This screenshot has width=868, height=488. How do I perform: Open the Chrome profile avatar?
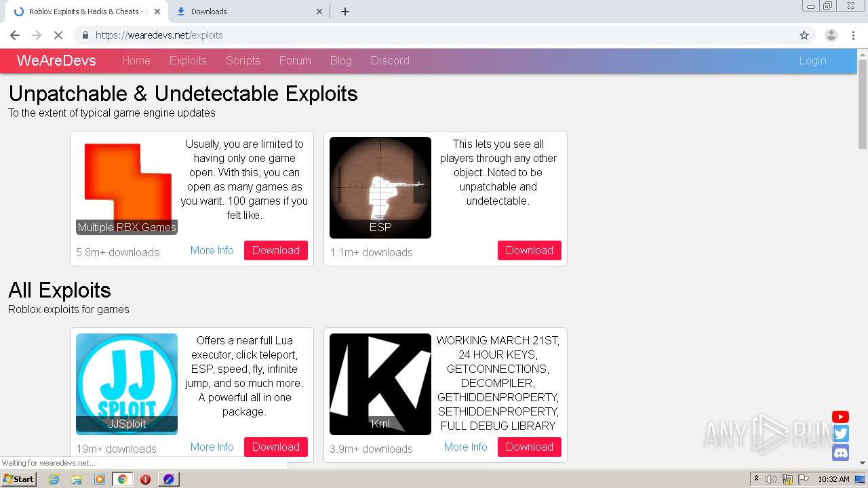click(x=831, y=35)
